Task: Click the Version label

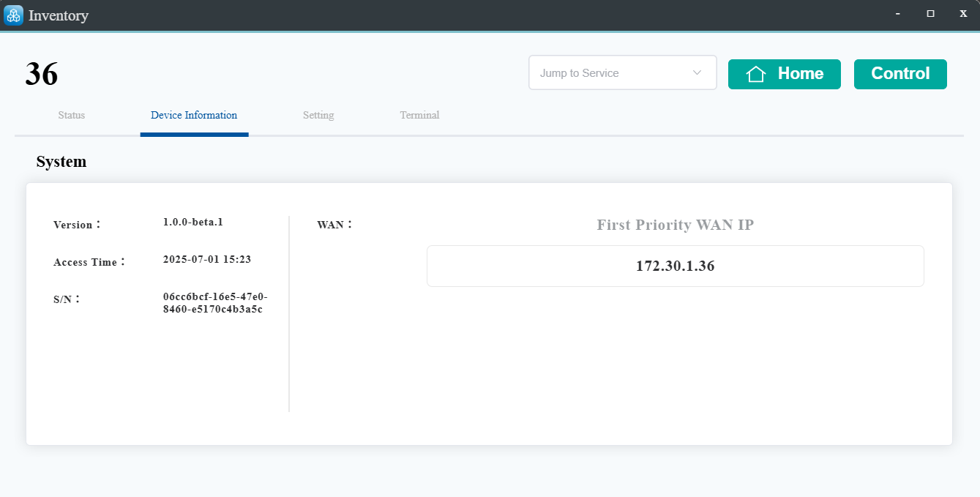Action: pos(78,225)
